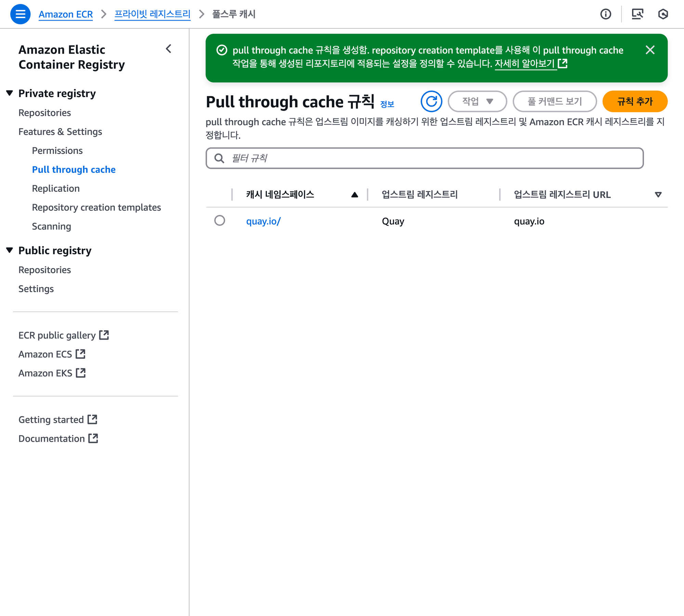The width and height of the screenshot is (684, 616).
Task: Open external icon beside Amazon ECS
Action: coord(80,354)
